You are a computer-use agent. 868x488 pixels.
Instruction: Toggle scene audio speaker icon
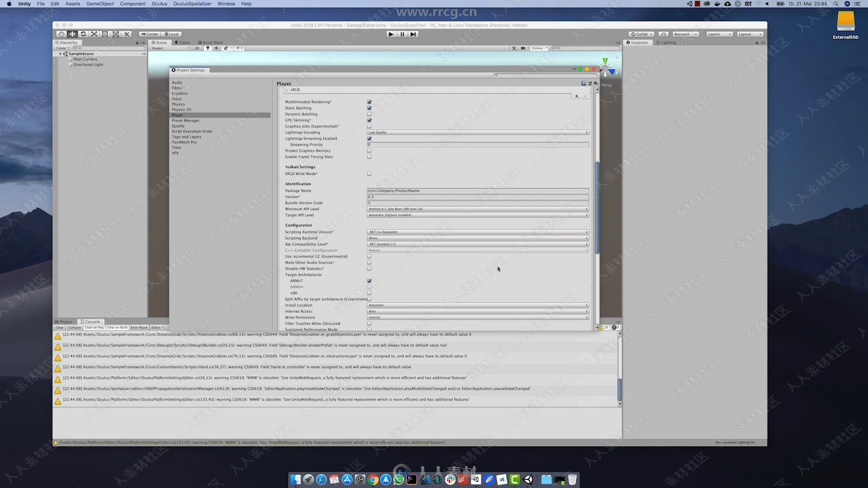tap(217, 48)
